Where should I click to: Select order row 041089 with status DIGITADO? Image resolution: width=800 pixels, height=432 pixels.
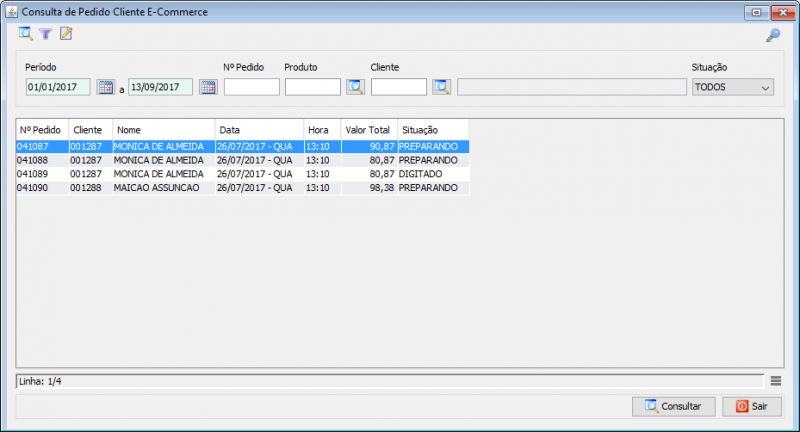(x=160, y=174)
